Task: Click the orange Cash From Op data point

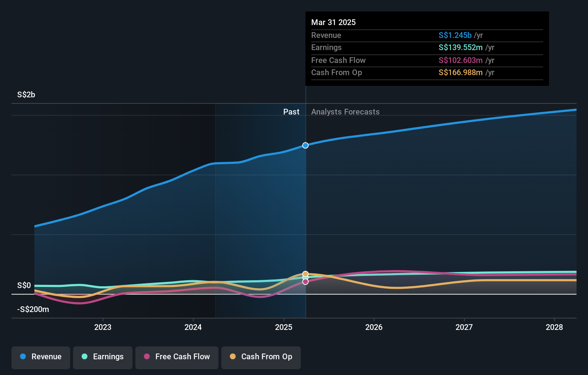Action: click(305, 274)
